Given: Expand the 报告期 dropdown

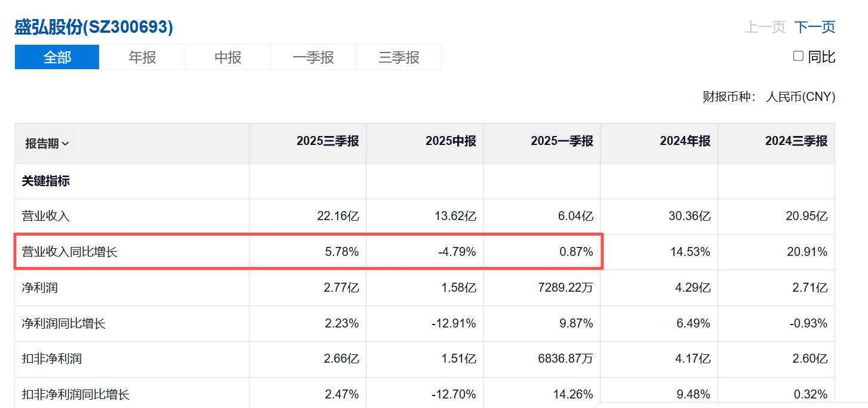Looking at the screenshot, I should (x=47, y=143).
